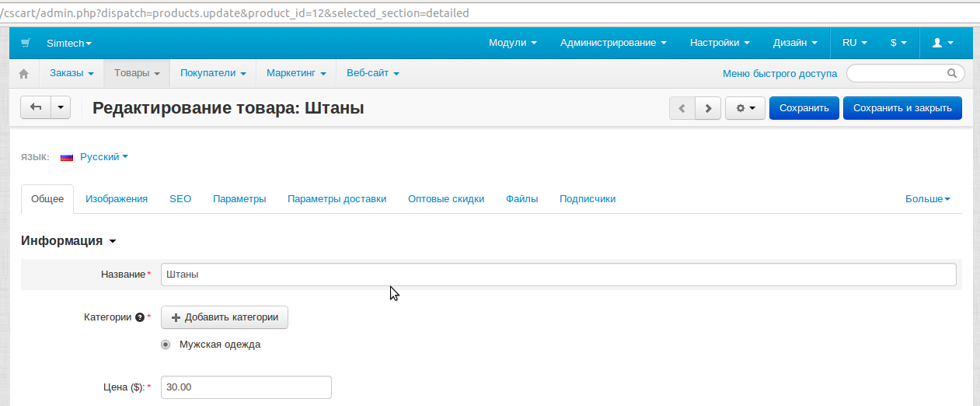Click the Сохранить button
Viewport: 980px width, 406px height.
(804, 109)
